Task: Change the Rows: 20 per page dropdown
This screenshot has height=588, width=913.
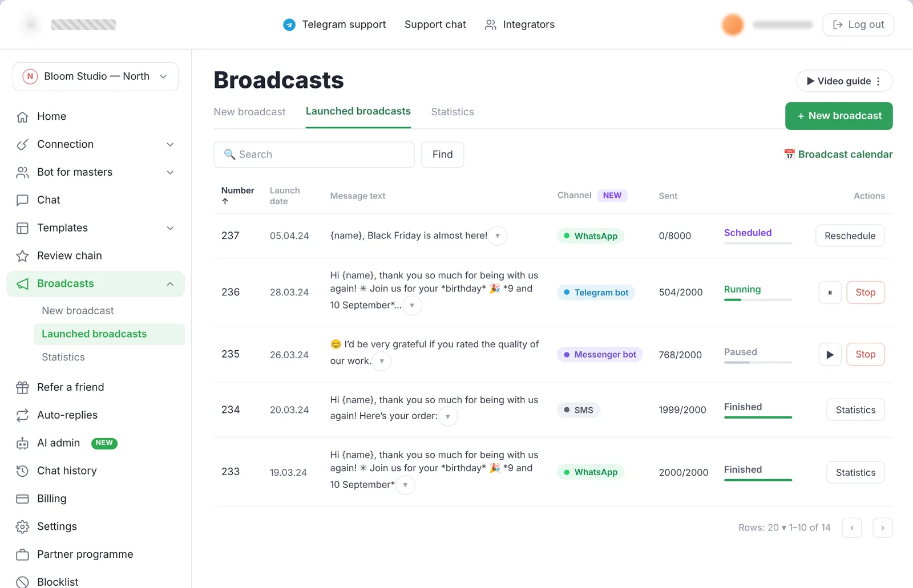Action: tap(762, 528)
